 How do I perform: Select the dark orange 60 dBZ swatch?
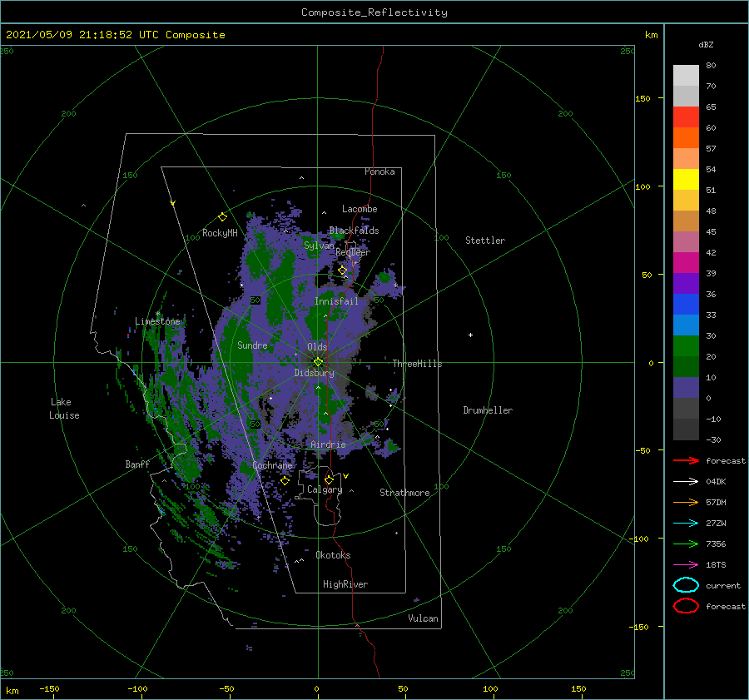[x=686, y=138]
